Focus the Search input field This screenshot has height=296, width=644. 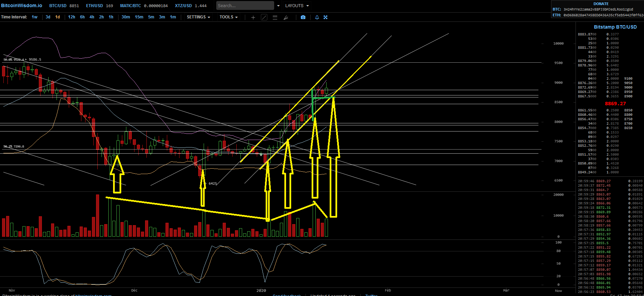[x=245, y=6]
